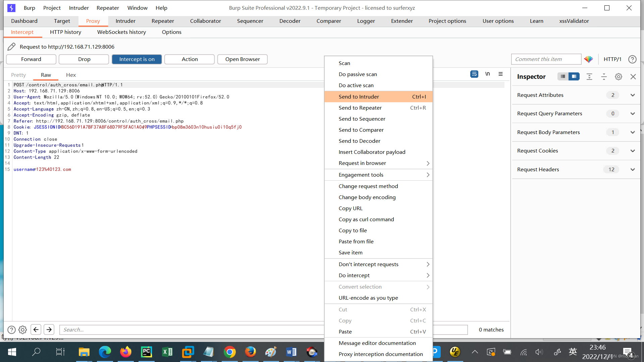Toggle the word wrap editor icon
The width and height of the screenshot is (644, 362).
[474, 74]
